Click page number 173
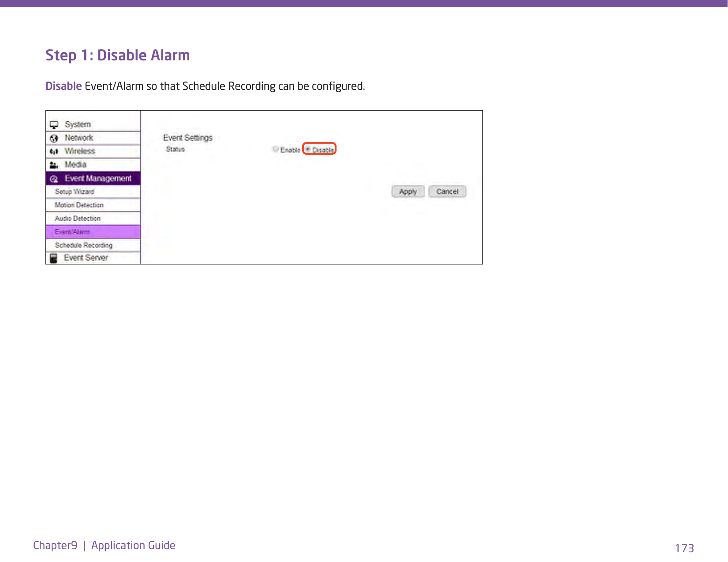This screenshot has height=562, width=728. pos(684,548)
